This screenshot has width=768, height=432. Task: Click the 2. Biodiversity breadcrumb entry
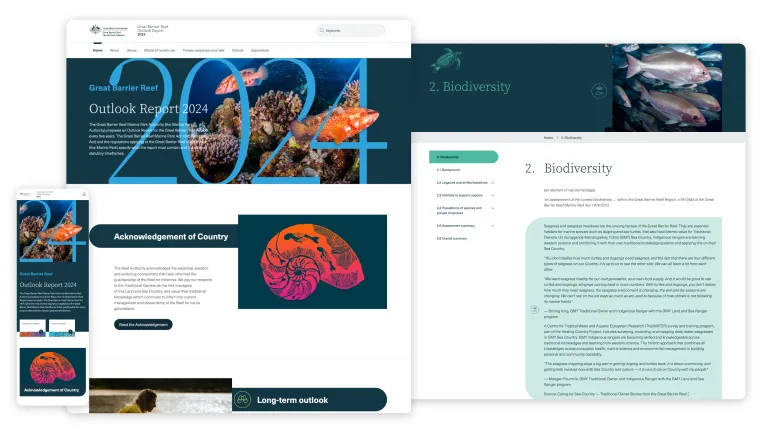pos(571,138)
